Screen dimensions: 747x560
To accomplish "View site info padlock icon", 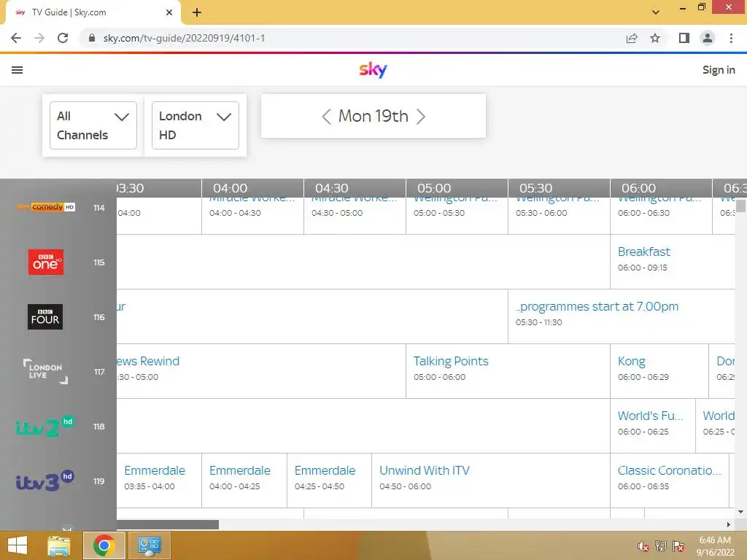I will pos(92,38).
